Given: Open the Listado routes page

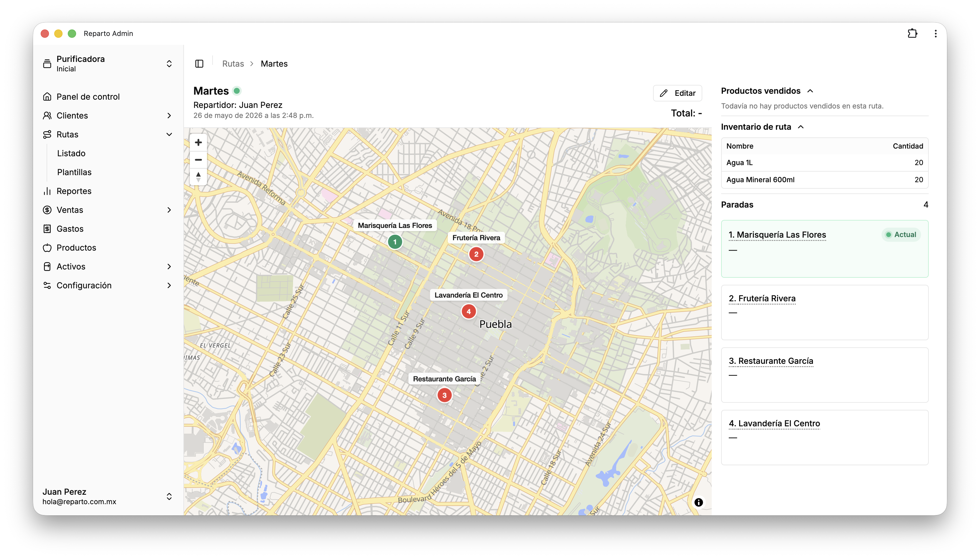Looking at the screenshot, I should (x=71, y=153).
